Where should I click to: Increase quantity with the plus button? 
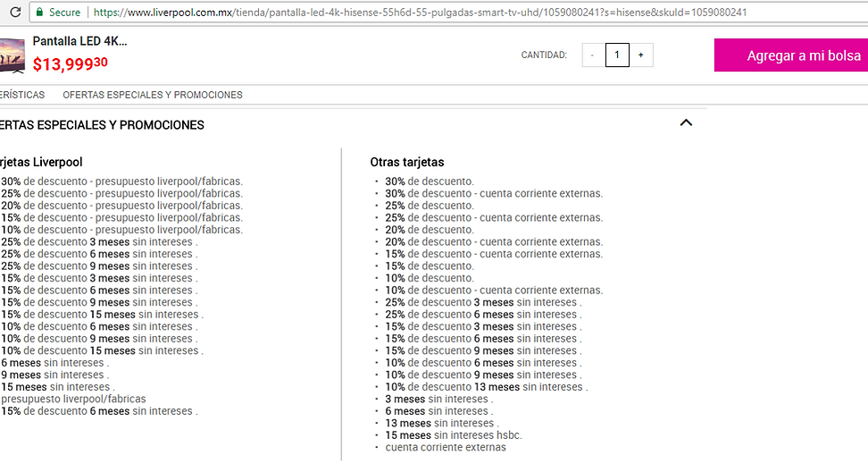pos(641,55)
